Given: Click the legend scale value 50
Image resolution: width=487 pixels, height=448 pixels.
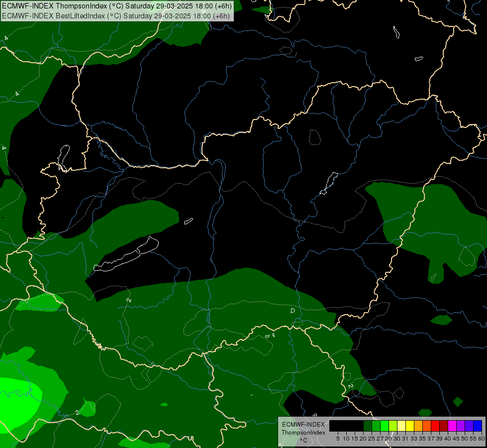Looking at the screenshot, I should click(465, 439).
